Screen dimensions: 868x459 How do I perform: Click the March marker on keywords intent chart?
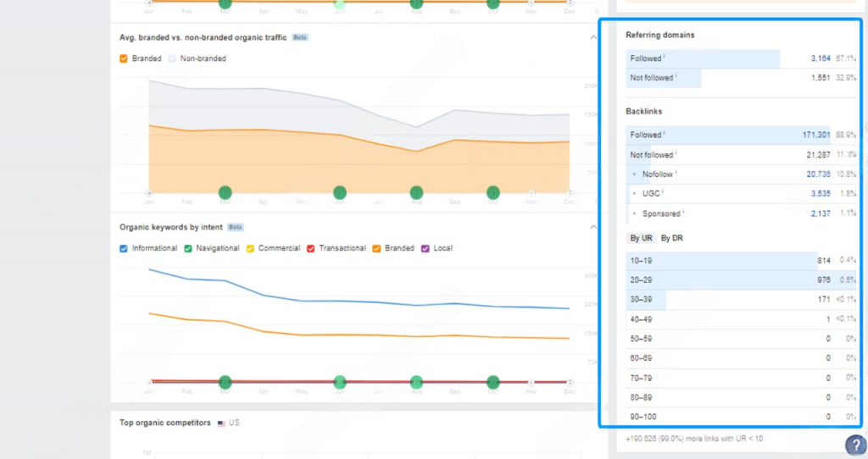pos(225,382)
